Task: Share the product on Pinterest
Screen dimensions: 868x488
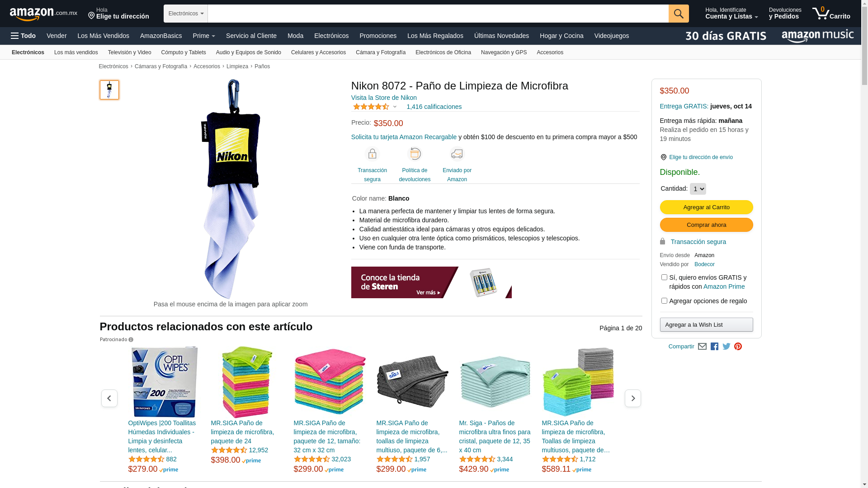Action: click(738, 347)
